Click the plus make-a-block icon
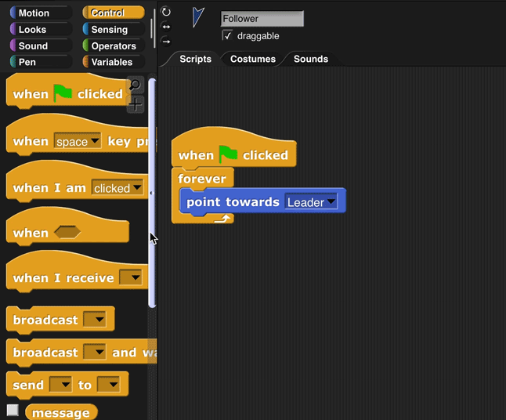 pos(136,104)
